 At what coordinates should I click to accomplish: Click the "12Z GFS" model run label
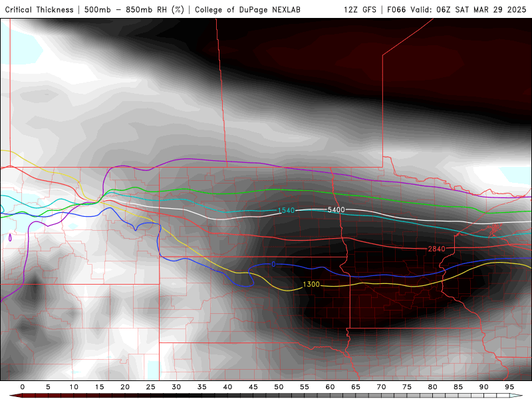360,10
